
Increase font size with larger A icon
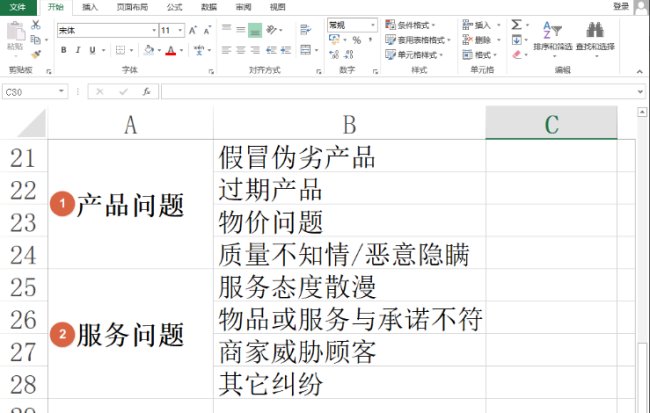click(193, 30)
